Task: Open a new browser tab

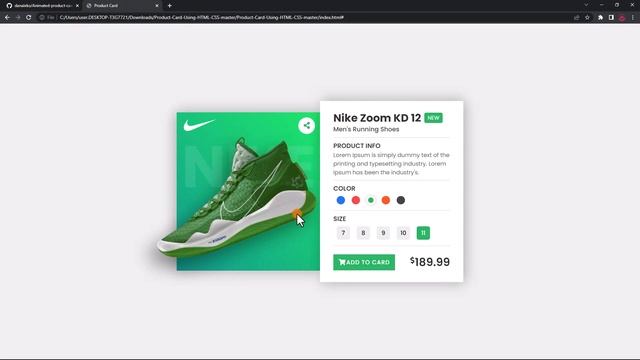Action: tap(169, 6)
